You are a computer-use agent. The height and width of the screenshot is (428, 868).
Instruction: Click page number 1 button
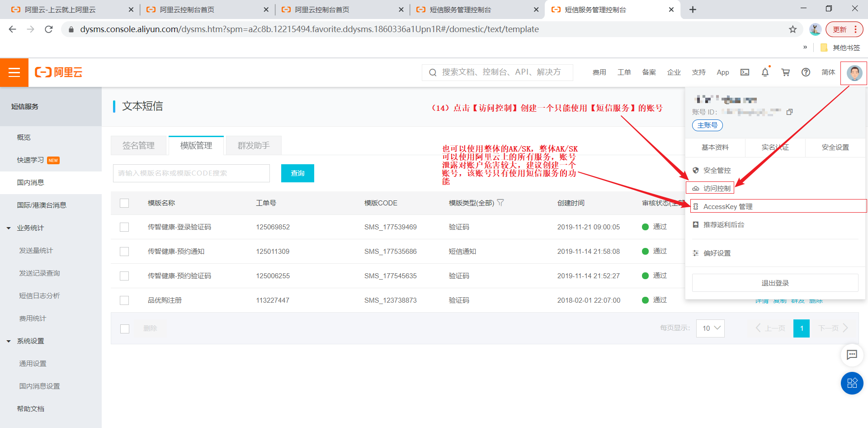[802, 328]
